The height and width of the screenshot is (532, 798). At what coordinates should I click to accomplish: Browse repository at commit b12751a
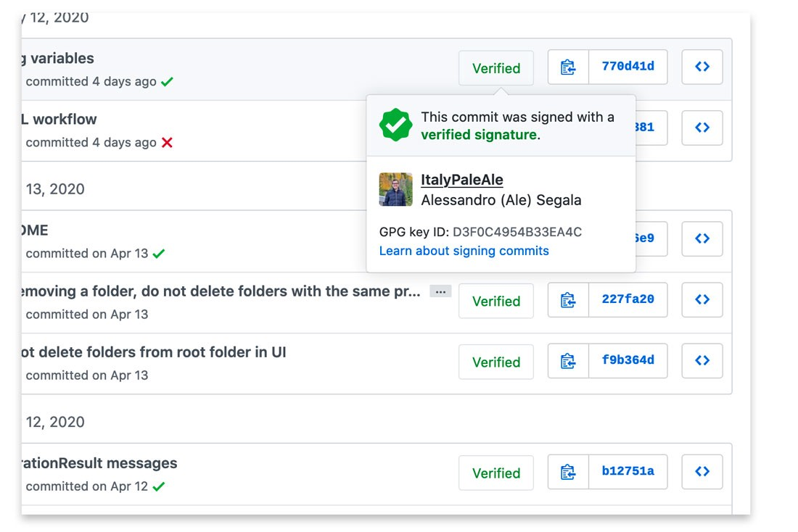[702, 472]
